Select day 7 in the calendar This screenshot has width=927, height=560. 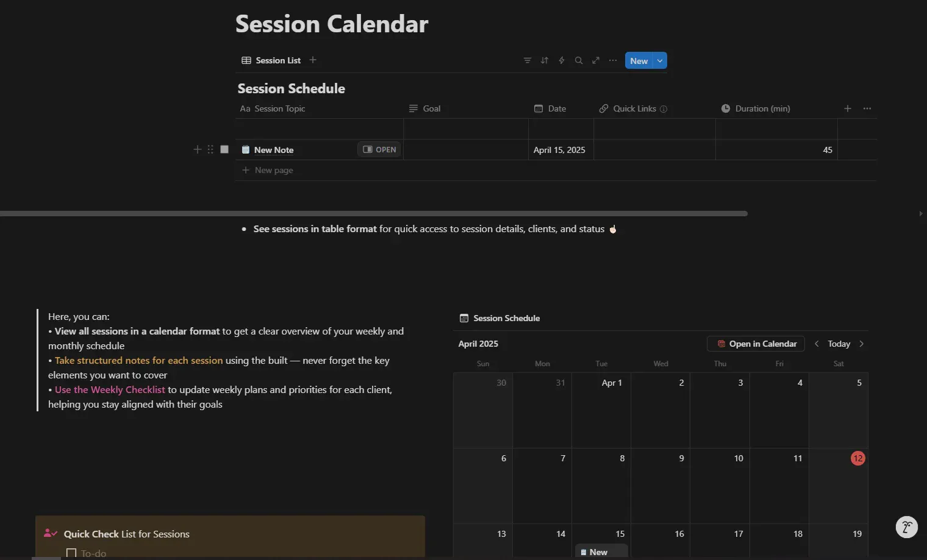click(x=542, y=486)
